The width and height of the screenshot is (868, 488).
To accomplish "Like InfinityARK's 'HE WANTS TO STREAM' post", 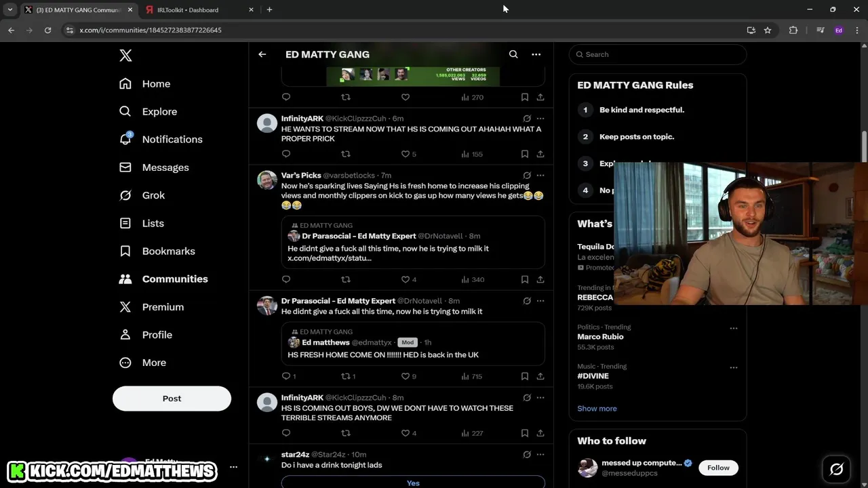I will click(406, 154).
